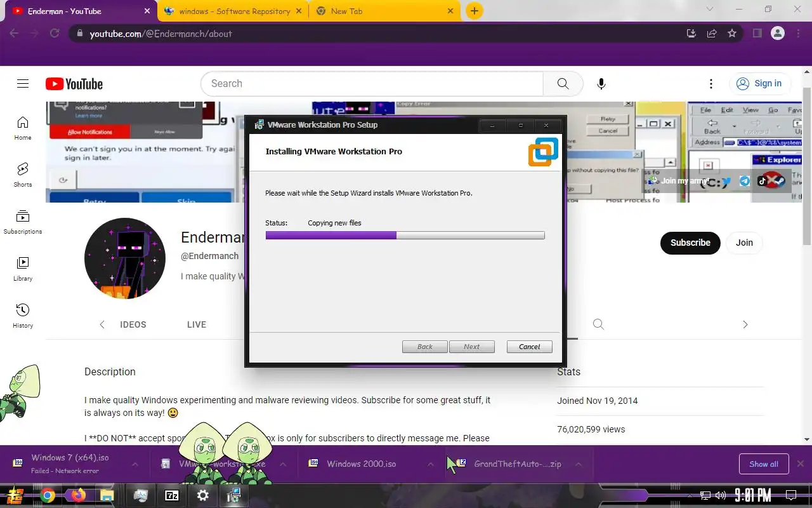Reload the page in Chrome
Image resolution: width=812 pixels, height=508 pixels.
55,34
